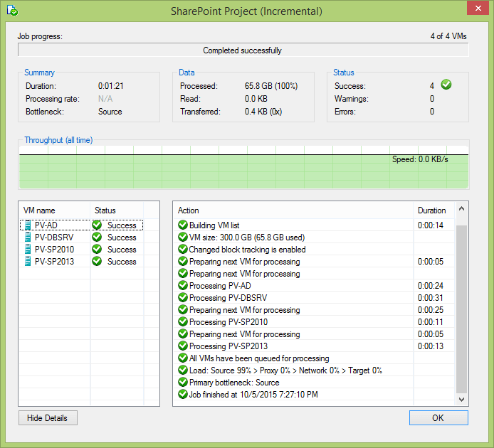Click the 'Speed: 0.0 KB/s' label
The height and width of the screenshot is (448, 494).
(420, 159)
